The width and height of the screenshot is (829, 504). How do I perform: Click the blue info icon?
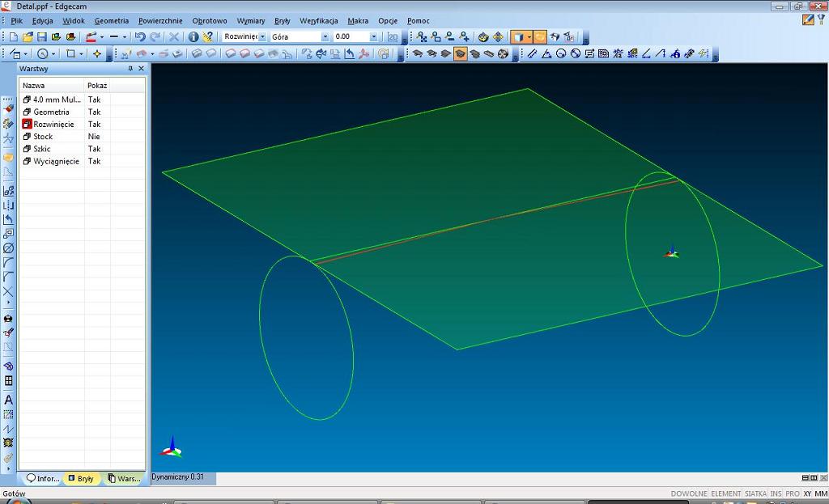(193, 37)
